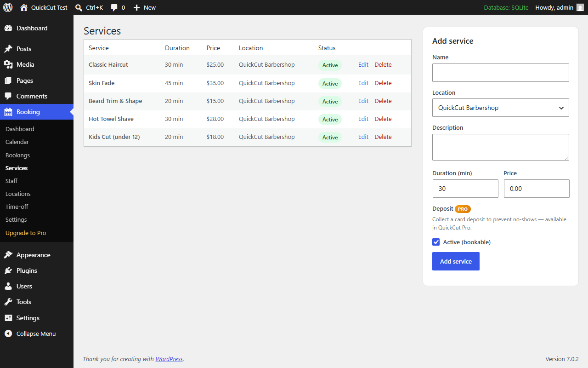The image size is (588, 368).
Task: Click the Tools wrench icon
Action: click(8, 302)
